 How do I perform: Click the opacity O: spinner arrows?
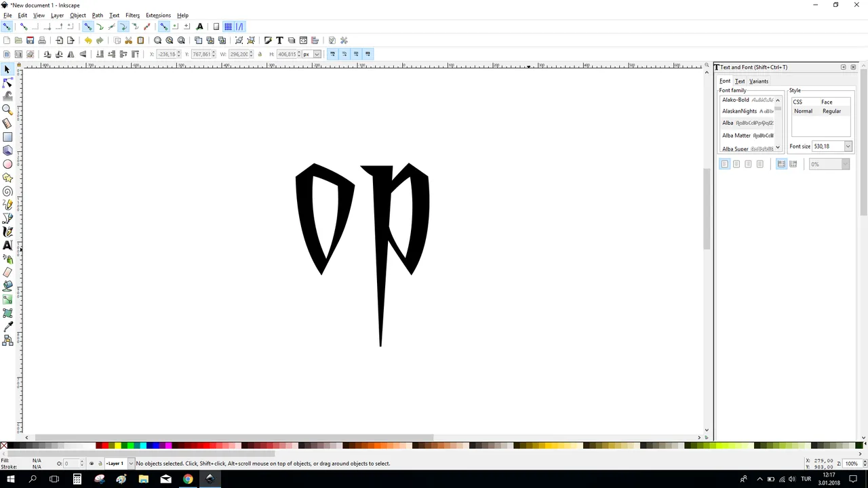[x=82, y=464]
